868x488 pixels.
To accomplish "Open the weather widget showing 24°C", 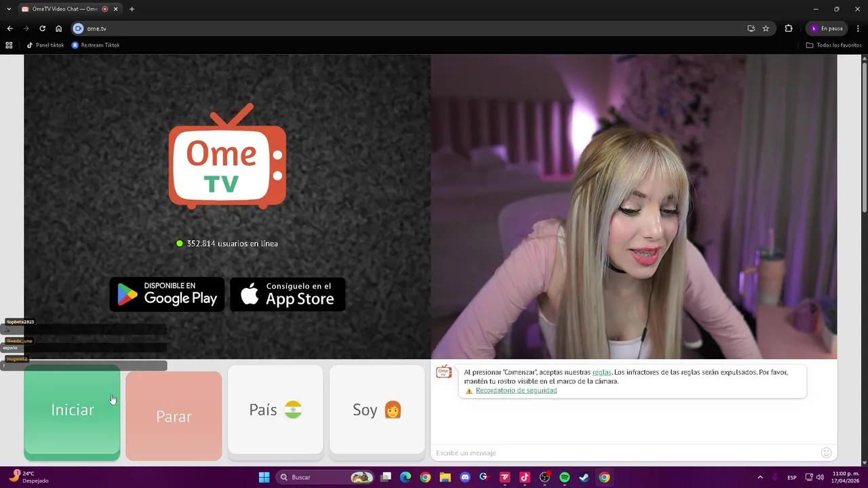I will tap(28, 477).
